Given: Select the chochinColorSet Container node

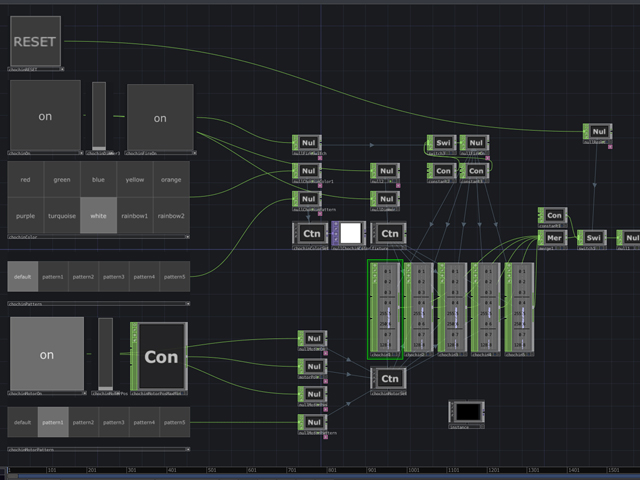Looking at the screenshot, I should pyautogui.click(x=310, y=233).
